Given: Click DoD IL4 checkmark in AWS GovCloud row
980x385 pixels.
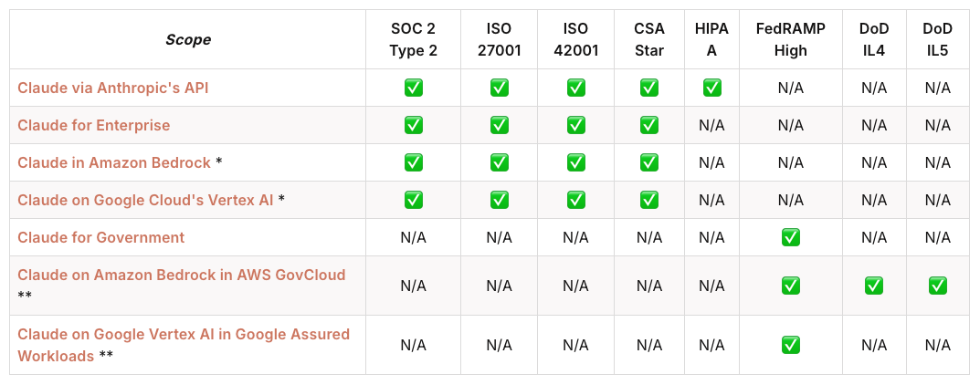Looking at the screenshot, I should click(x=874, y=286).
